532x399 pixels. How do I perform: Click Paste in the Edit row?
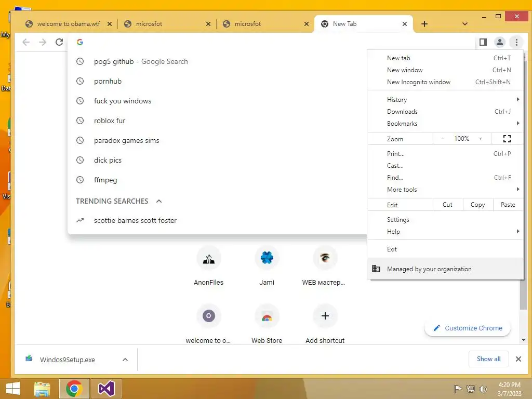point(508,205)
